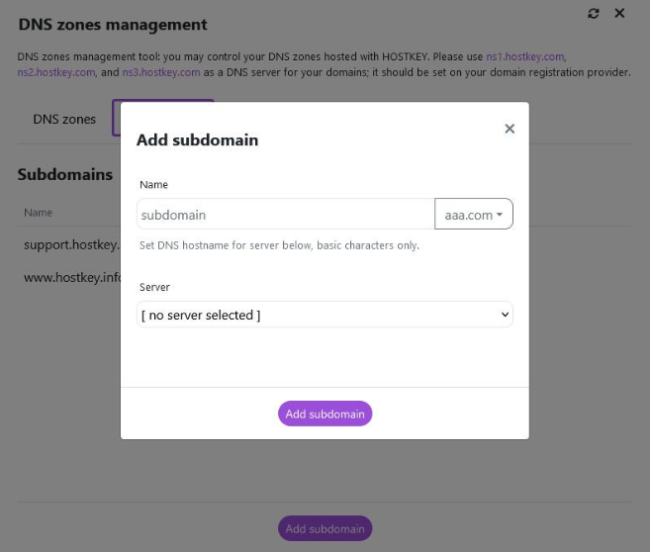Open the aaa.com domain dropdown
The width and height of the screenshot is (650, 552).
click(473, 214)
